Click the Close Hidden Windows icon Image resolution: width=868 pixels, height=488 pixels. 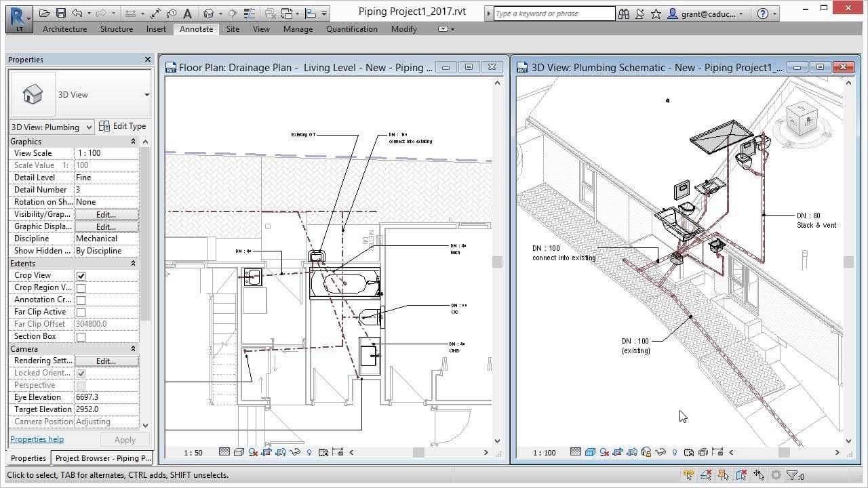270,14
